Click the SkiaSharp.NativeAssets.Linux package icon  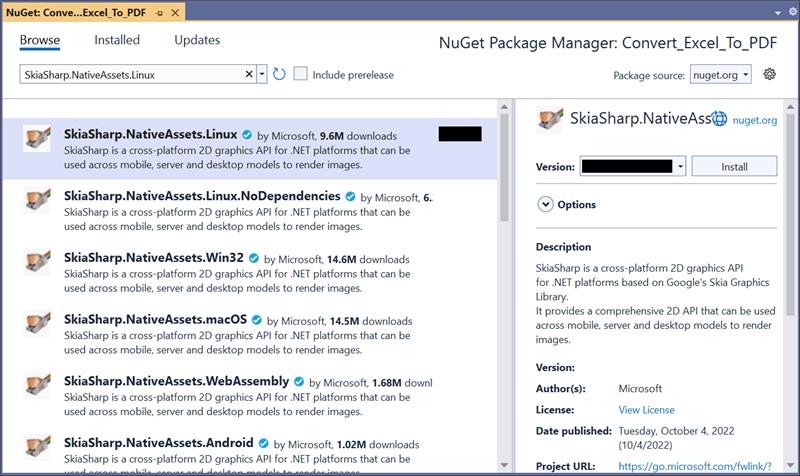38,137
